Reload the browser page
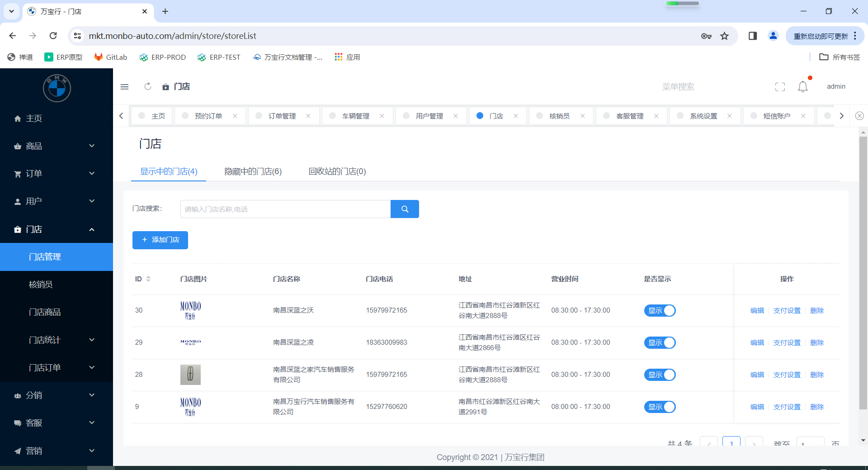 (x=53, y=36)
